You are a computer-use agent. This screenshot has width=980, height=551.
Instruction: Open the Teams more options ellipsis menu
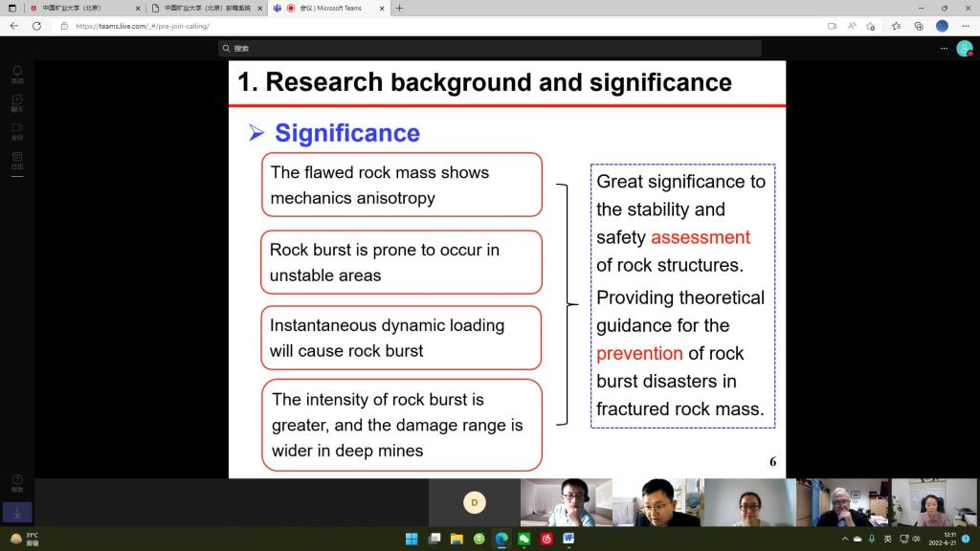[x=945, y=48]
